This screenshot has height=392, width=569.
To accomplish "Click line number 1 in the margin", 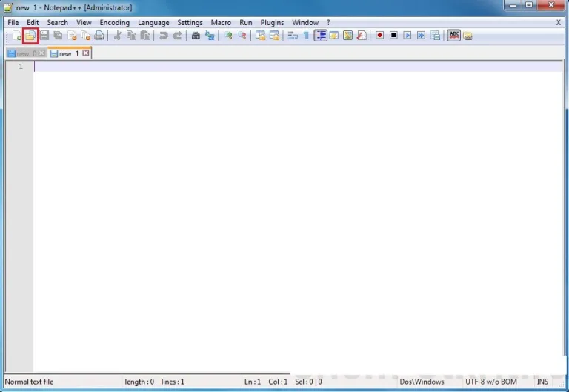I will point(21,67).
